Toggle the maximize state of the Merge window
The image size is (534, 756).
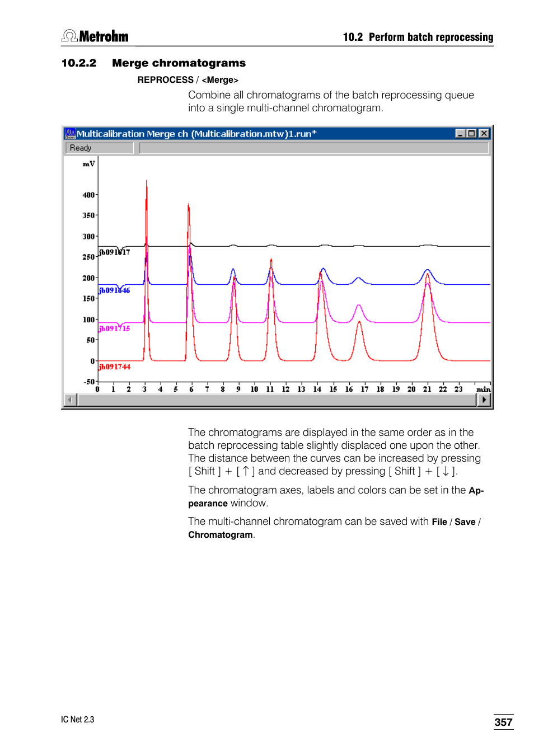coord(470,133)
